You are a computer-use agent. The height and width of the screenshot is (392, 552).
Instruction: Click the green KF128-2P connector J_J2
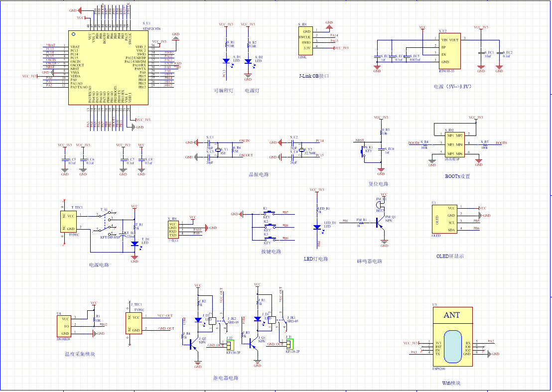pos(230,344)
